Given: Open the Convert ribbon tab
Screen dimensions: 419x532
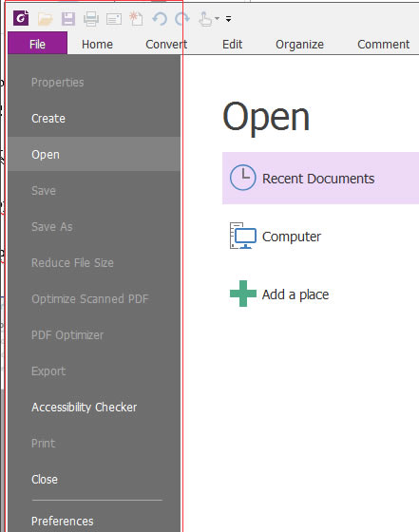Looking at the screenshot, I should tap(166, 44).
